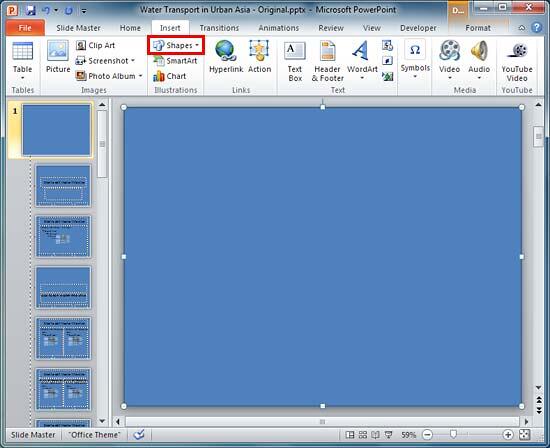
Task: Open PowerPoint Help question mark icon
Action: point(537,27)
